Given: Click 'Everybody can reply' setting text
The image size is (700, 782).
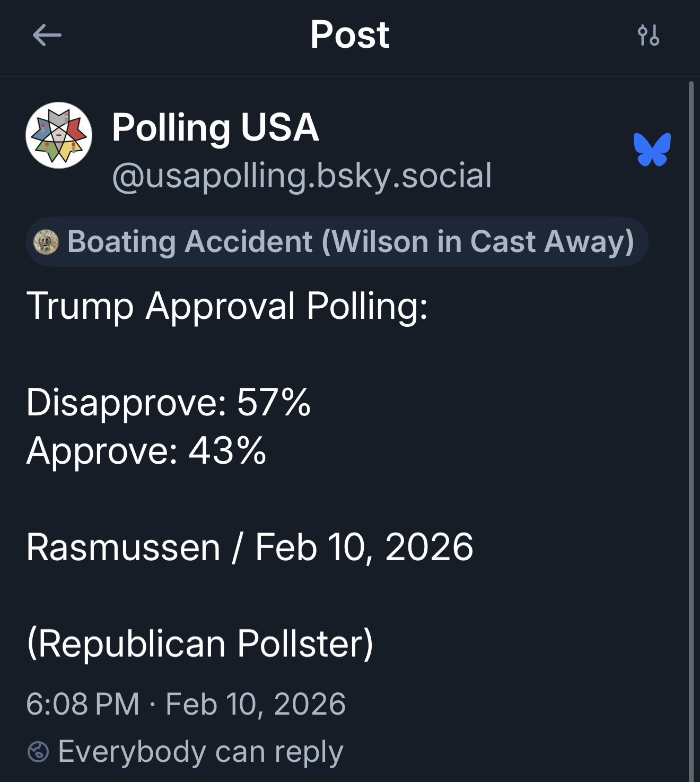Looking at the screenshot, I should click(x=200, y=752).
